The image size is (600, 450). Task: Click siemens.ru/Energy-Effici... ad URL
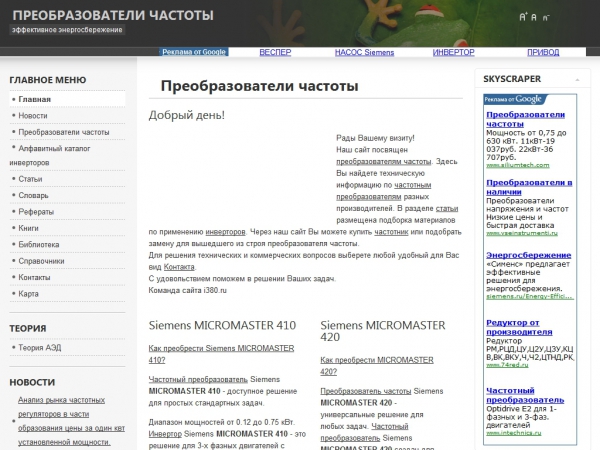(x=530, y=297)
